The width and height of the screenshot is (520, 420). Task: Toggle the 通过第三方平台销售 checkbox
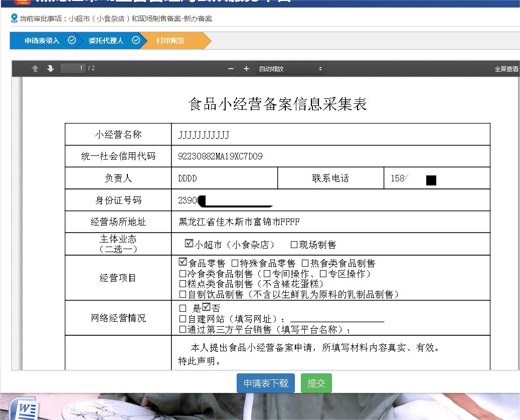(x=183, y=329)
